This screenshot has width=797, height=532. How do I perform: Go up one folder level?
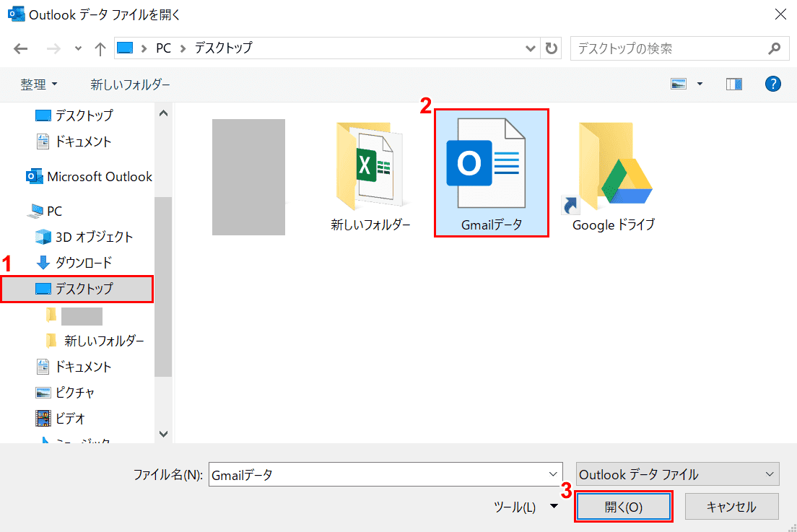[100, 49]
